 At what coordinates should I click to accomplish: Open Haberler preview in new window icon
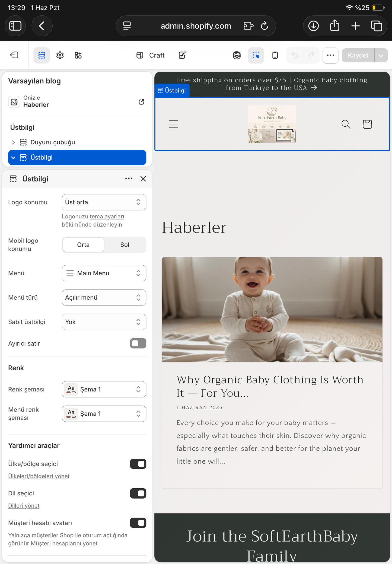141,102
